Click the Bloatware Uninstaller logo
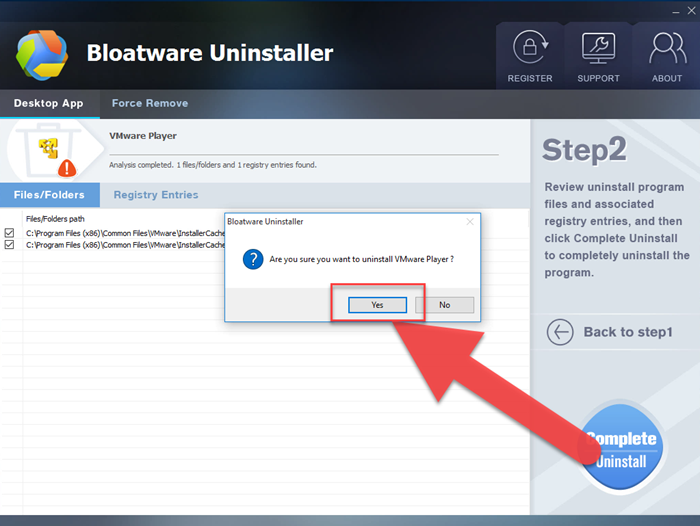 point(42,55)
